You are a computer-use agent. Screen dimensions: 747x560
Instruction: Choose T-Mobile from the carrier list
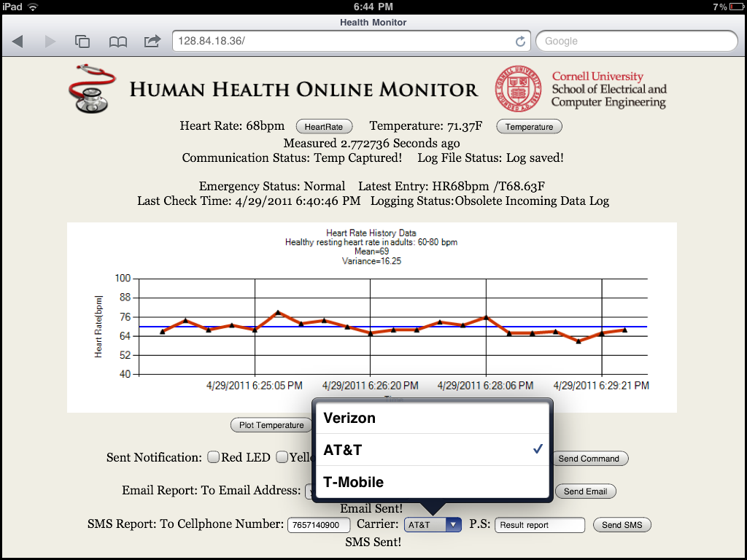point(433,482)
